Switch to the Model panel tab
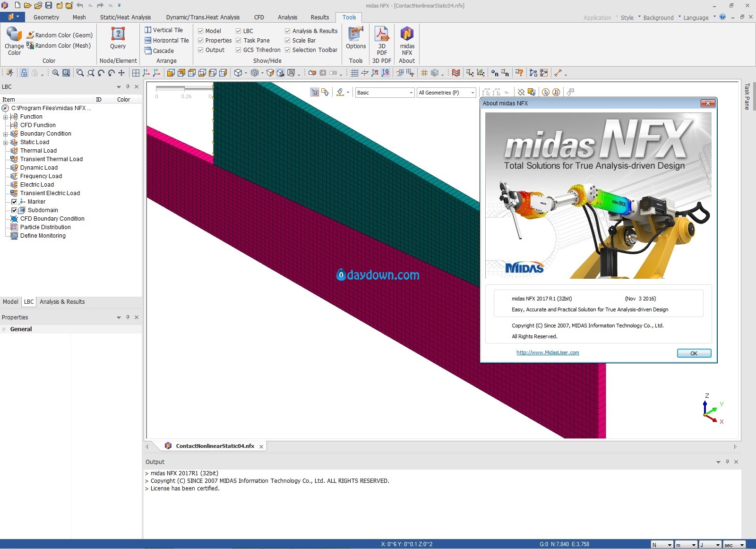 [10, 301]
